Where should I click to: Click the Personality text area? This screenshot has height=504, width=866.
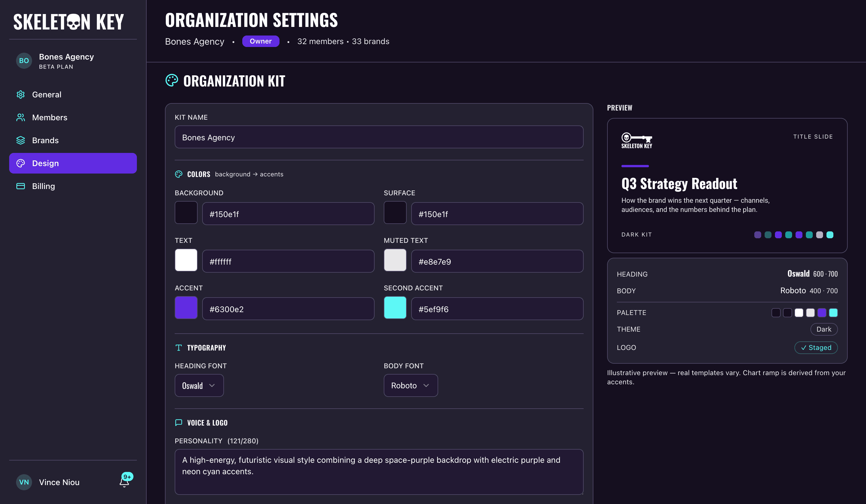pyautogui.click(x=379, y=472)
